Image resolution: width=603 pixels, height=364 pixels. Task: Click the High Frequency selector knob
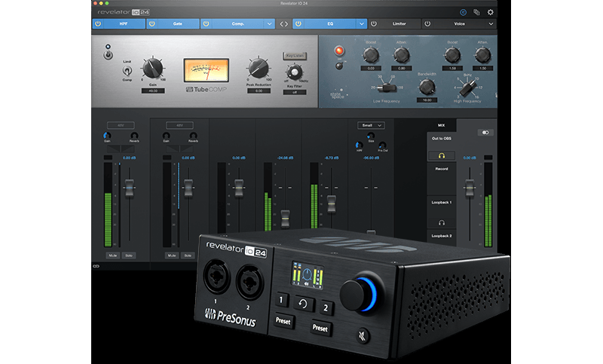click(467, 88)
